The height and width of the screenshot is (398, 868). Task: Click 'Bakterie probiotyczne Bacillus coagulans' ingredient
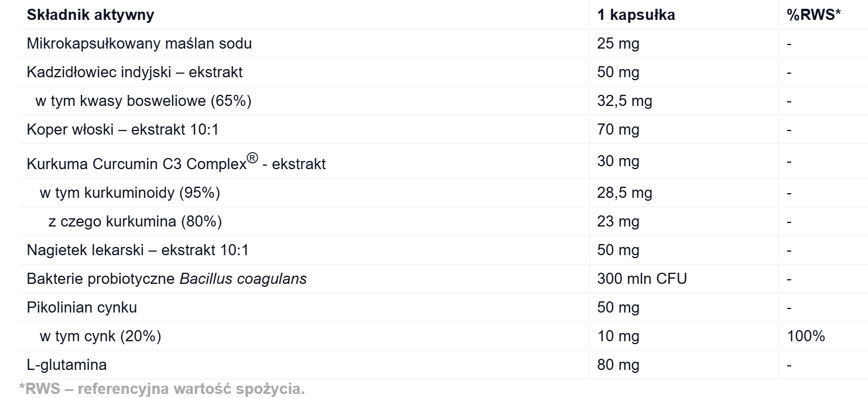tap(167, 279)
